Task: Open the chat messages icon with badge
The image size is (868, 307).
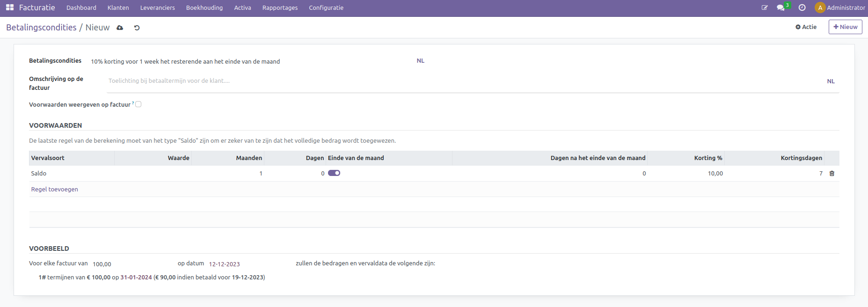Action: pyautogui.click(x=780, y=7)
